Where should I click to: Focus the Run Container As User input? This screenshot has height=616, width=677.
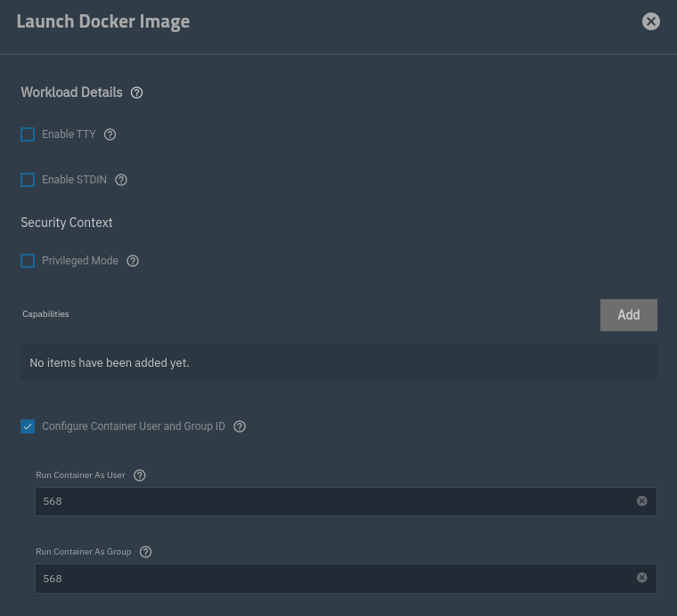click(330, 501)
